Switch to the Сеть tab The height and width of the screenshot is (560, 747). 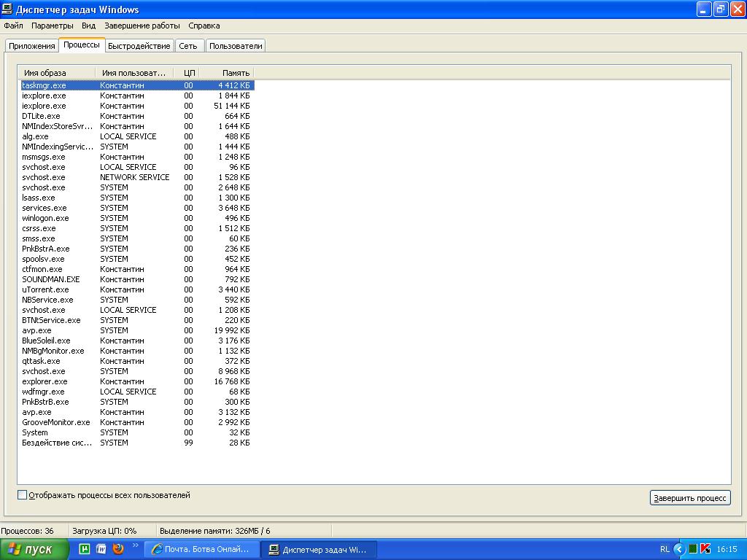(x=188, y=46)
